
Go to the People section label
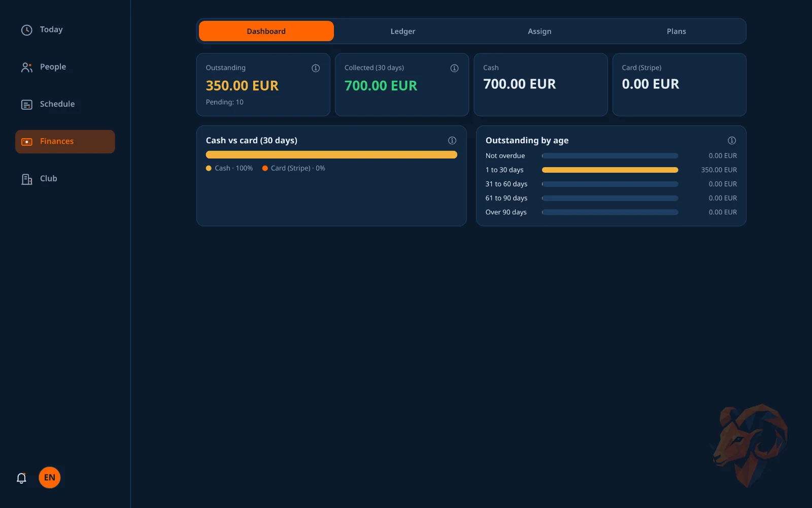click(53, 67)
